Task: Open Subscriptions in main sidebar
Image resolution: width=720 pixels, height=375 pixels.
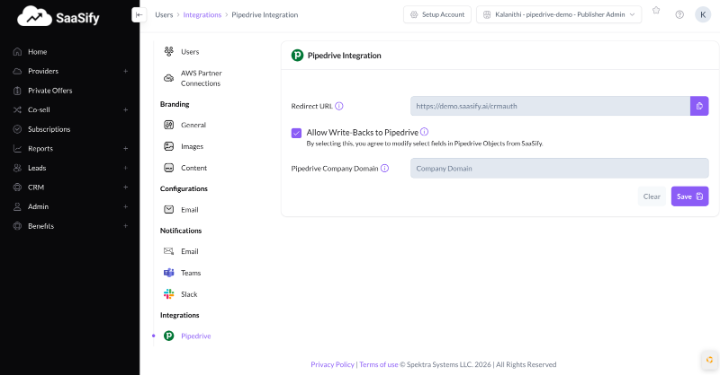Action: click(x=49, y=129)
